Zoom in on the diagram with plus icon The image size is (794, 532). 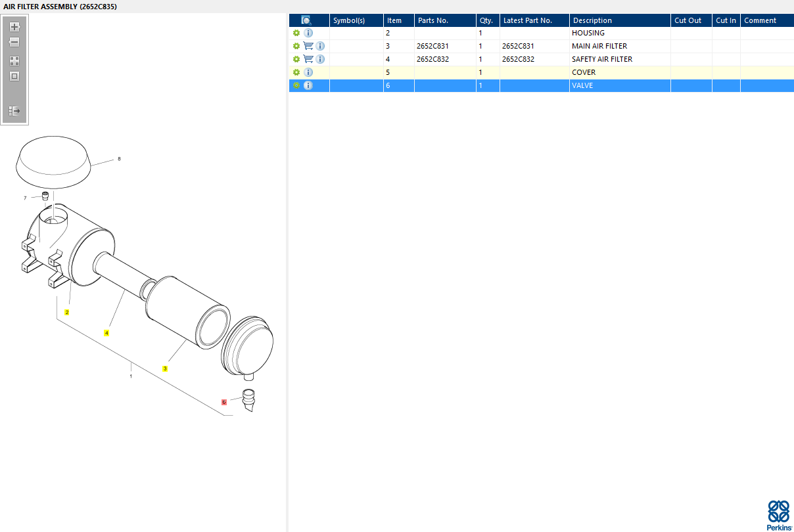coord(14,27)
